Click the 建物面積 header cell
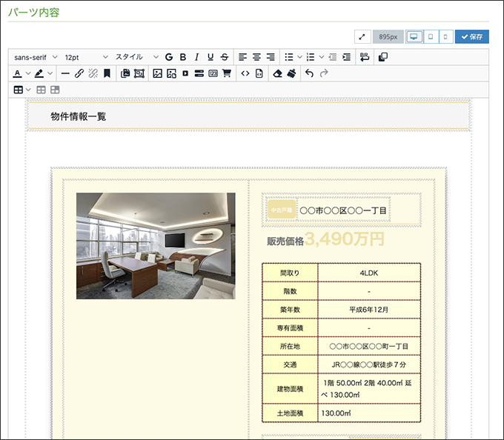Image resolution: width=504 pixels, height=440 pixels. [x=290, y=389]
